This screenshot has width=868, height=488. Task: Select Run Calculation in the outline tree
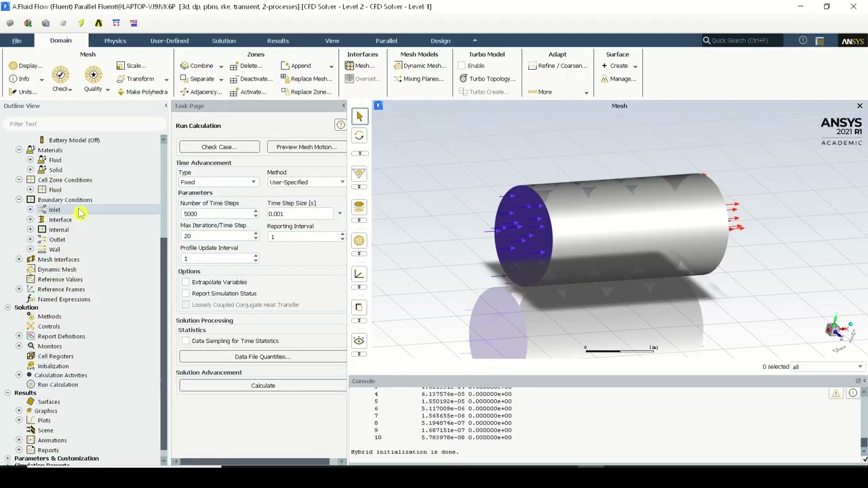pyautogui.click(x=58, y=385)
